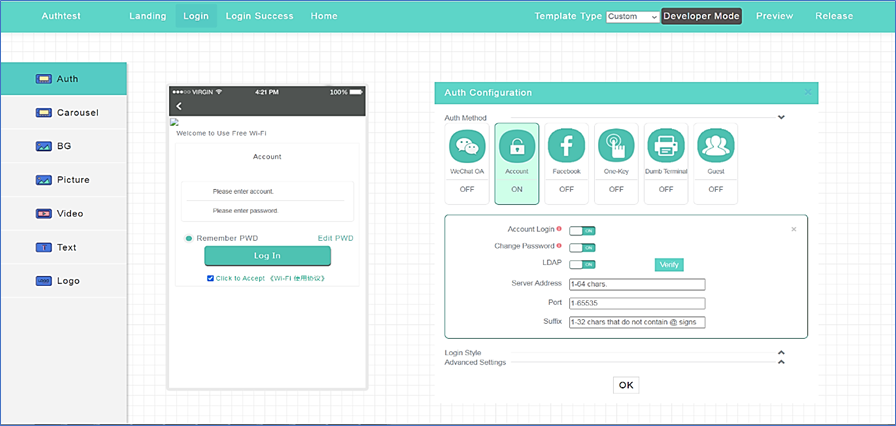Toggle the Account Login switch
This screenshot has width=896, height=426.
(582, 231)
